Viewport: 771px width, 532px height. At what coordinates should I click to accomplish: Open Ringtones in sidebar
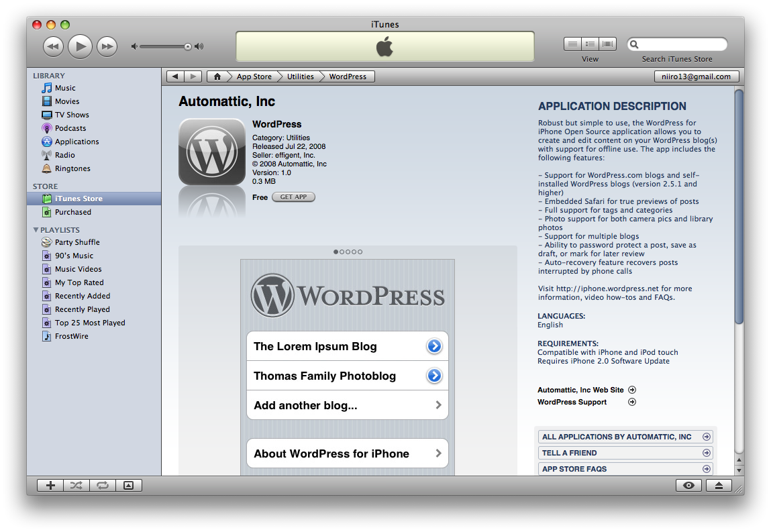pos(94,168)
